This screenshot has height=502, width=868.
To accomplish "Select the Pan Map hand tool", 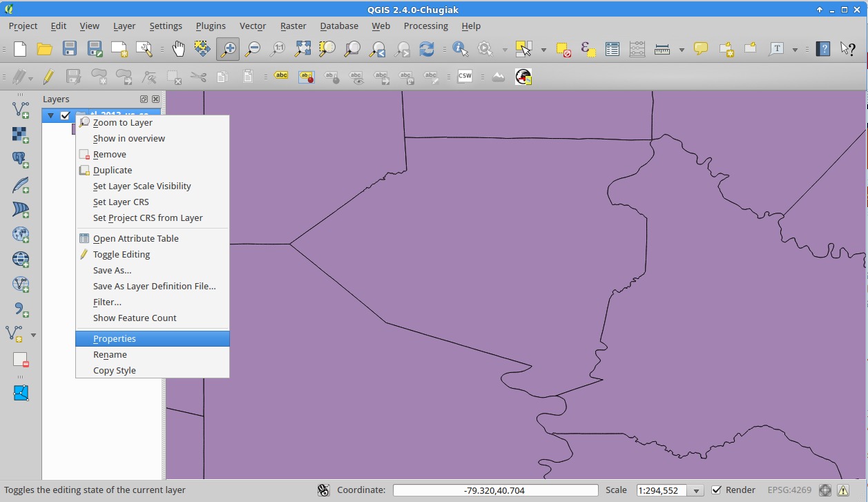I will click(x=178, y=49).
